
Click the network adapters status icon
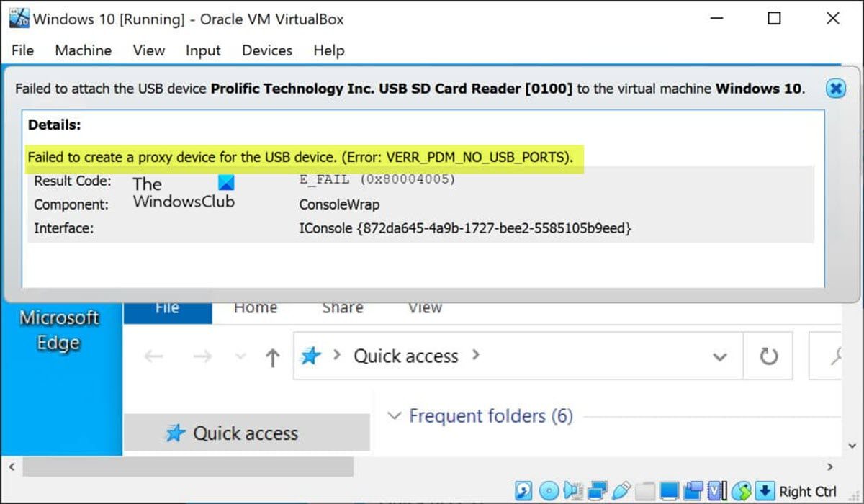click(597, 490)
